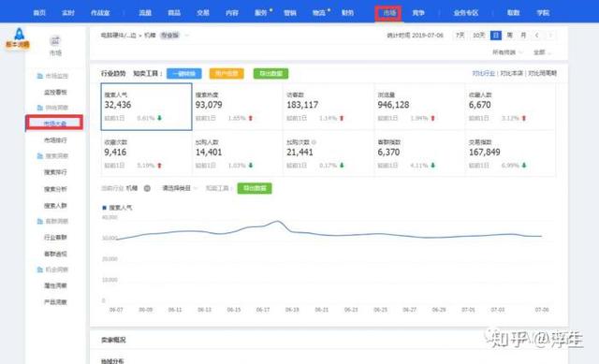Click the orange button next to 一键转换
Image resolution: width=599 pixels, height=364 pixels.
pos(226,73)
